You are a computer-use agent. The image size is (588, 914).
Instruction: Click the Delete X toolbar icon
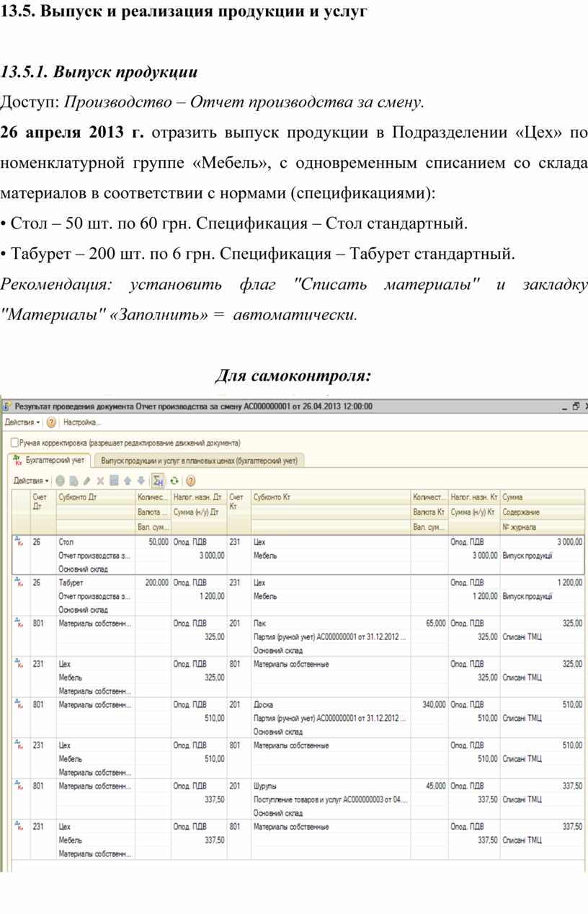[101, 481]
